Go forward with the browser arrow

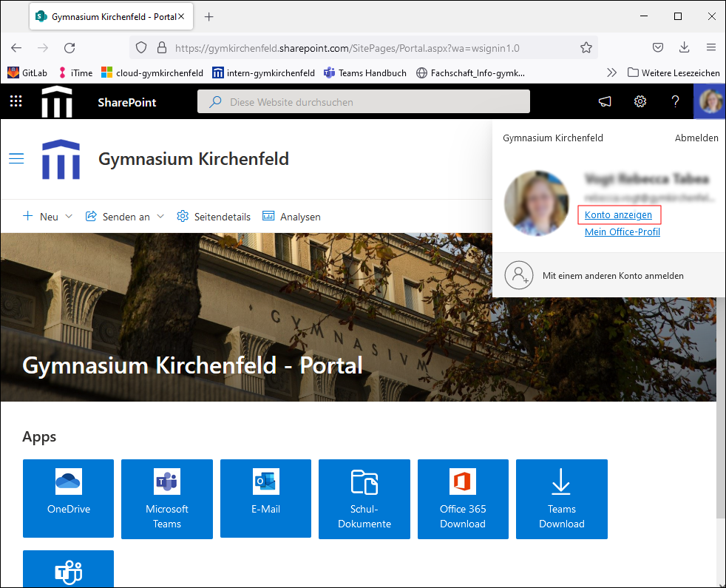(43, 48)
